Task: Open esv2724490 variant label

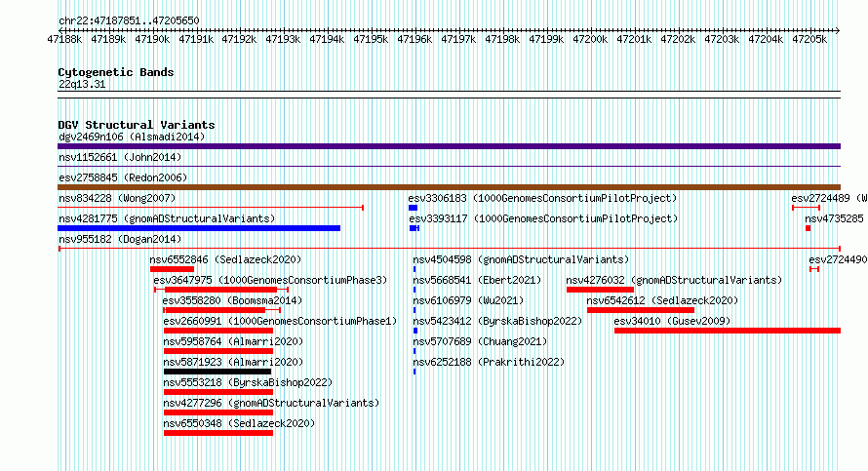Action: pos(838,259)
